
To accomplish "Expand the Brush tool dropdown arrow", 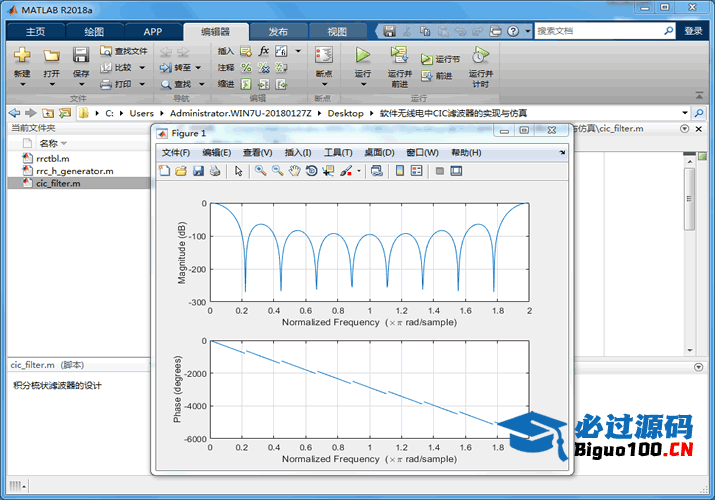I will point(358,172).
